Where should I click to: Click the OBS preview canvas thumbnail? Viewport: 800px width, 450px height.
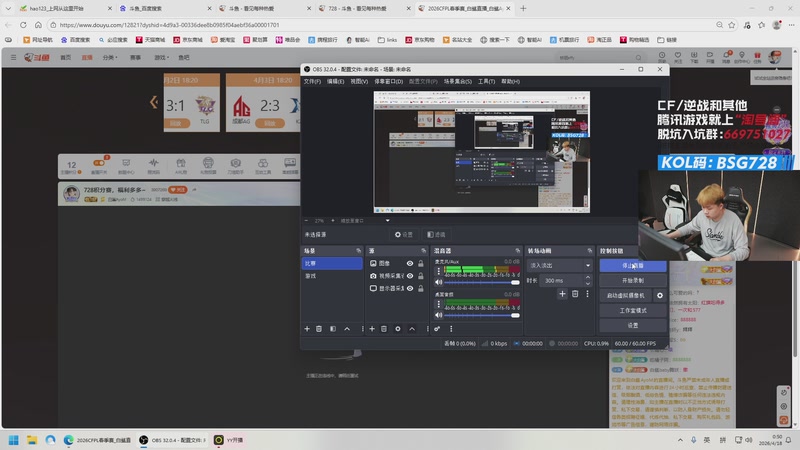[482, 152]
